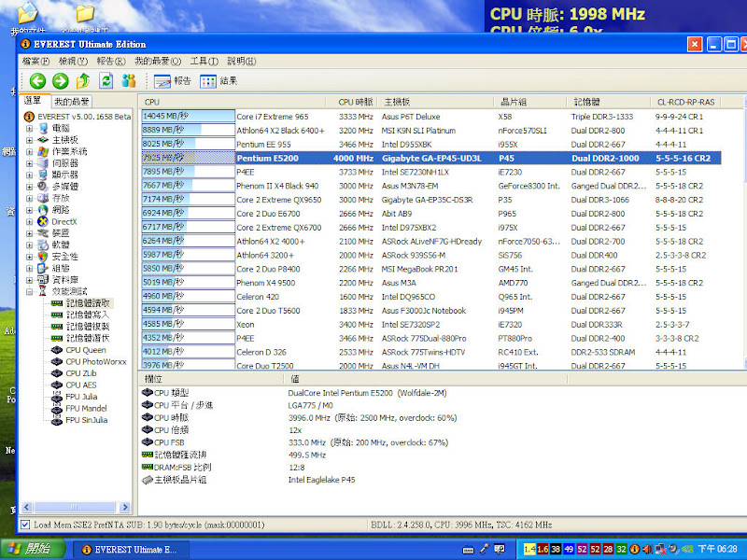747x560 pixels.
Task: Collapse the 效能測試 benchmark tree node
Action: tap(29, 291)
